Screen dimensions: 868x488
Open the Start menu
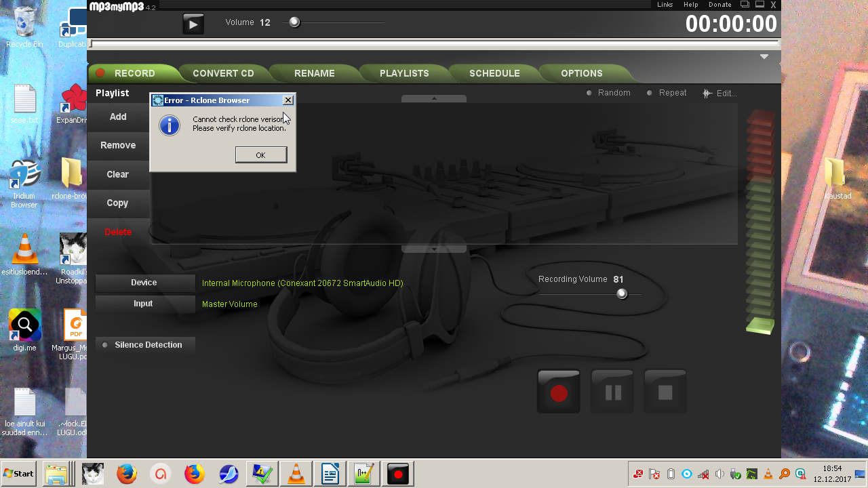(x=19, y=474)
